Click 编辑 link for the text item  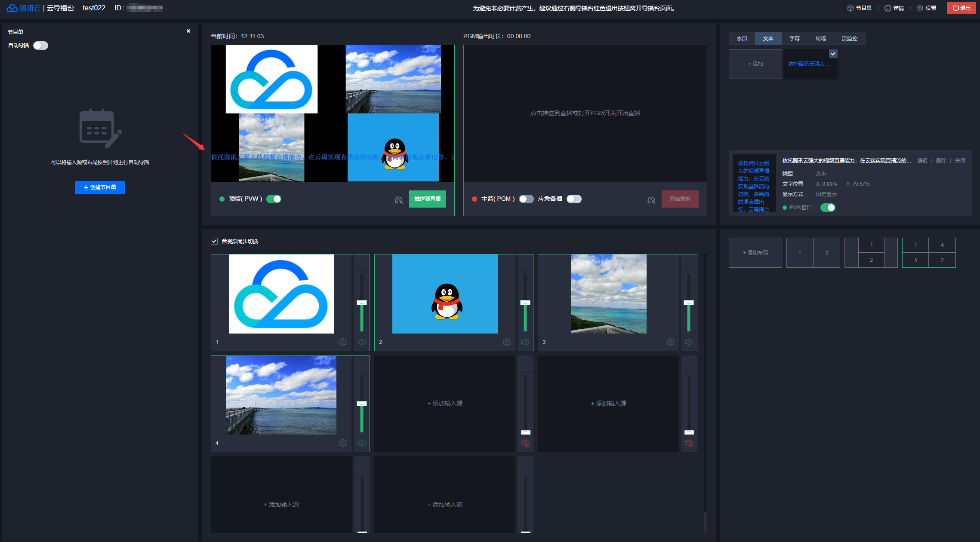(922, 161)
